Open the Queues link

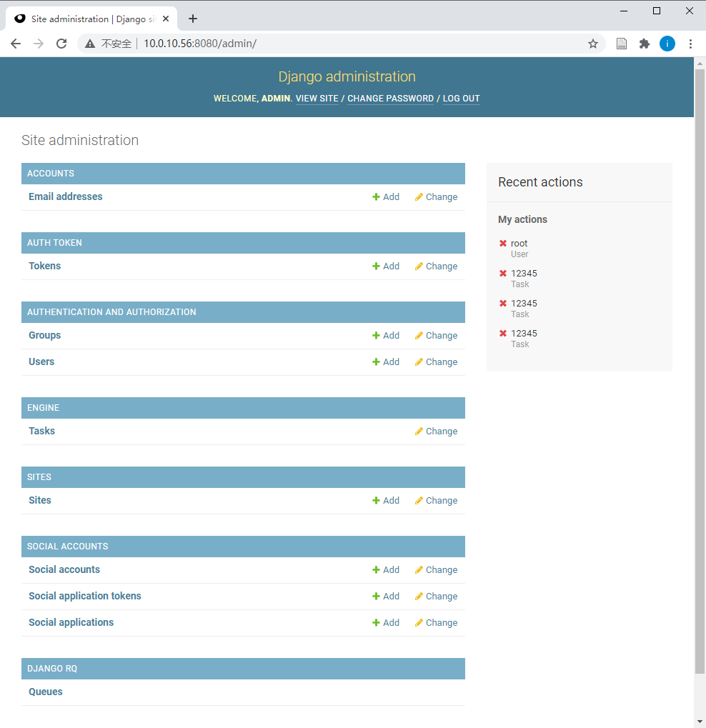(46, 692)
